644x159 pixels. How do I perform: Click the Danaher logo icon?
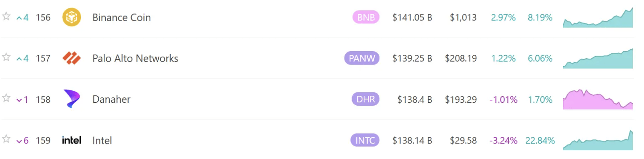click(71, 99)
